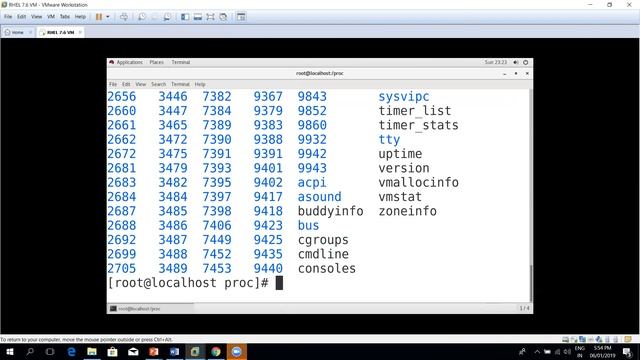The image size is (640, 360).
Task: Click the workspace switcher showing 1/4
Action: (x=524, y=308)
